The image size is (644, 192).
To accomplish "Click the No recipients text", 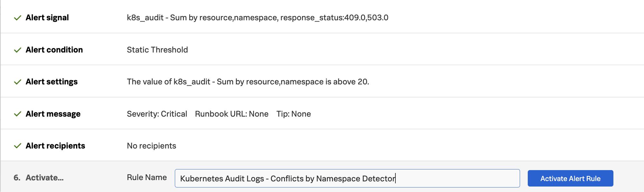I will pyautogui.click(x=151, y=146).
